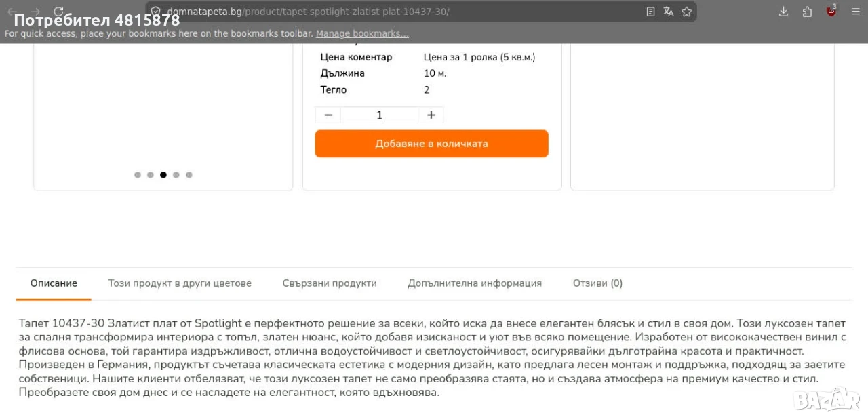Image resolution: width=868 pixels, height=419 pixels.
Task: Increase quantity with the plus button
Action: (x=431, y=115)
